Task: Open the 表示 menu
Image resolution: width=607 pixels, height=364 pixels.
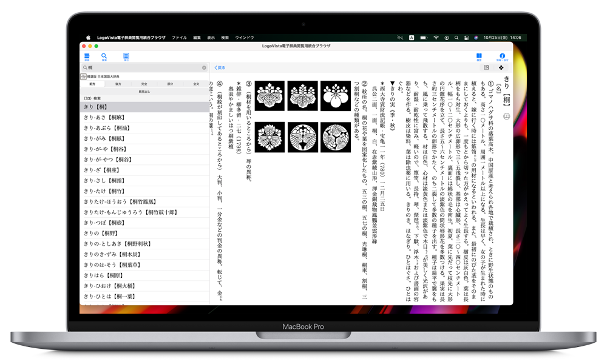Action: click(x=211, y=38)
